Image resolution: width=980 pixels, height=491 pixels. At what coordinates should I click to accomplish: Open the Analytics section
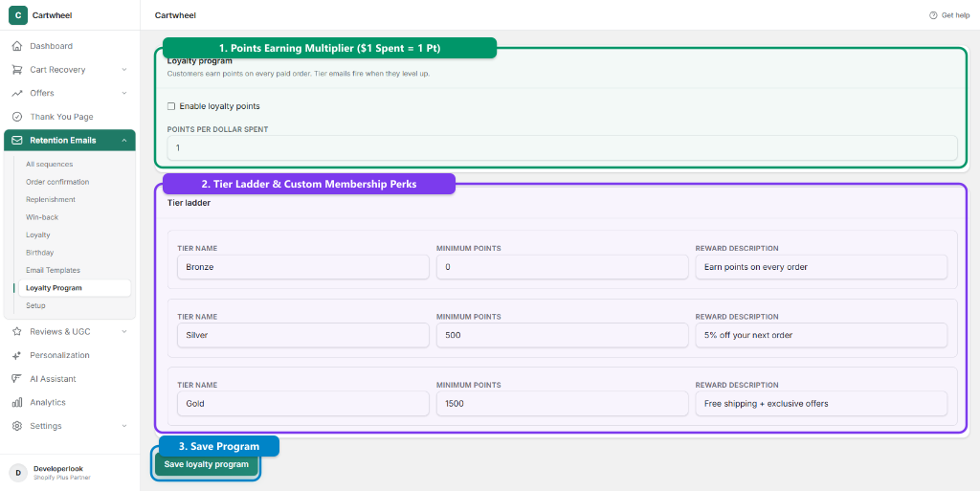[x=70, y=402]
